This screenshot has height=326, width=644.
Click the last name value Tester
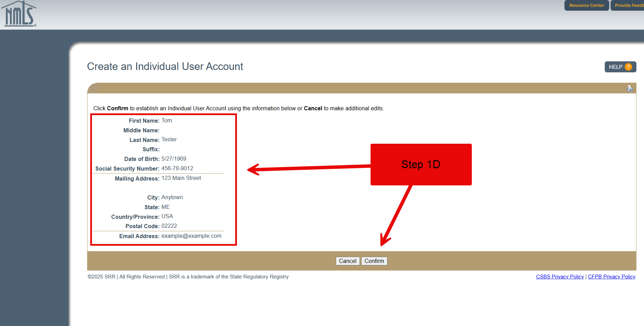pyautogui.click(x=169, y=140)
